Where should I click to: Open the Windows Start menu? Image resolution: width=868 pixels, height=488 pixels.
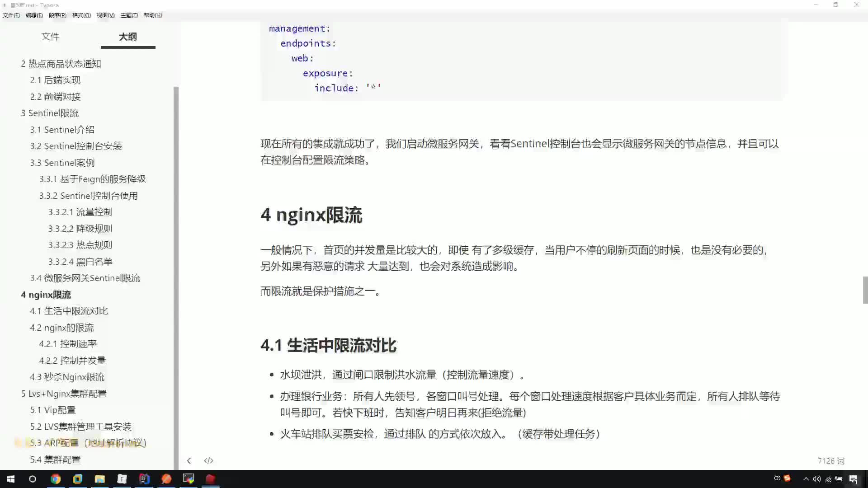tap(11, 479)
